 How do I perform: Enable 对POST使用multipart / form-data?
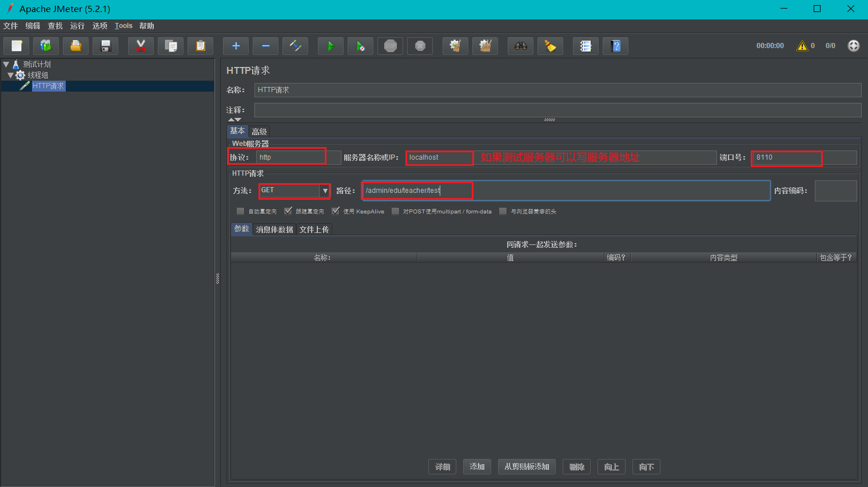pyautogui.click(x=395, y=211)
